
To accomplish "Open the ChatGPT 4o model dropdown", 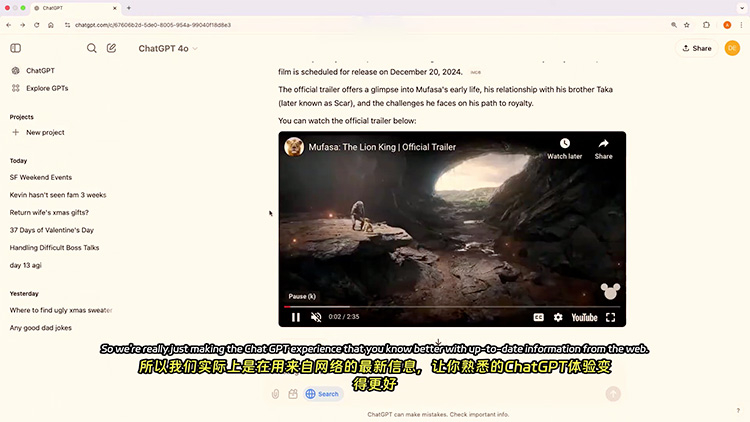I will tap(168, 48).
